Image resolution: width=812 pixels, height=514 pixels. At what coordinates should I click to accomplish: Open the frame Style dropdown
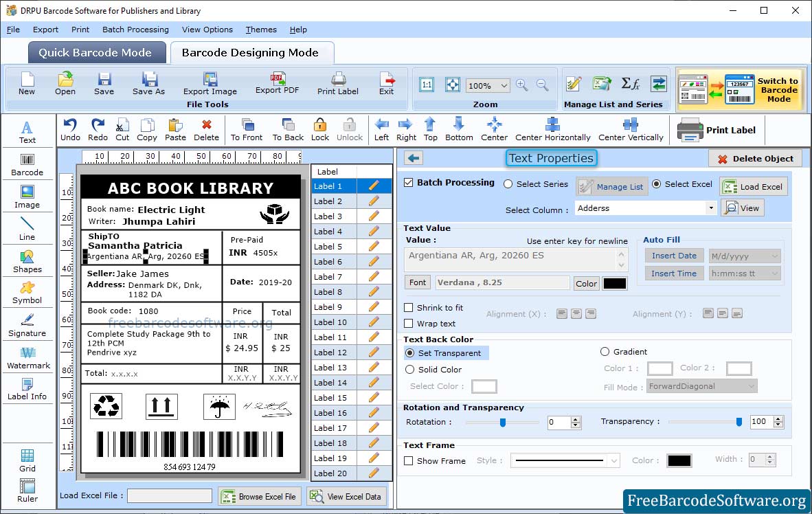613,460
